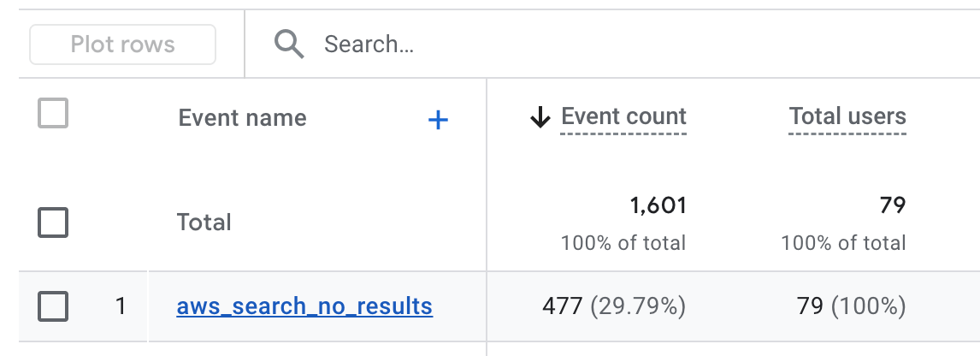Click "100% of total" under Total users
Image resolution: width=980 pixels, height=356 pixels.
[x=843, y=243]
